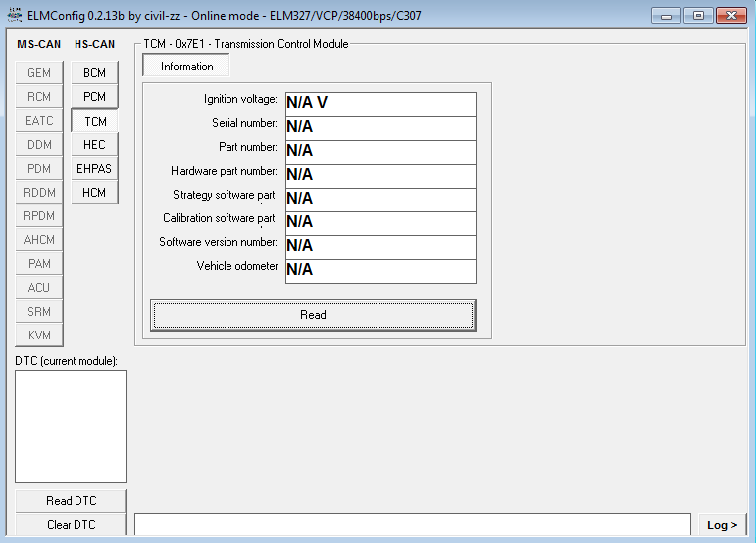Click the Hardware part number field
Viewport: 756px width, 543px height.
pos(380,175)
